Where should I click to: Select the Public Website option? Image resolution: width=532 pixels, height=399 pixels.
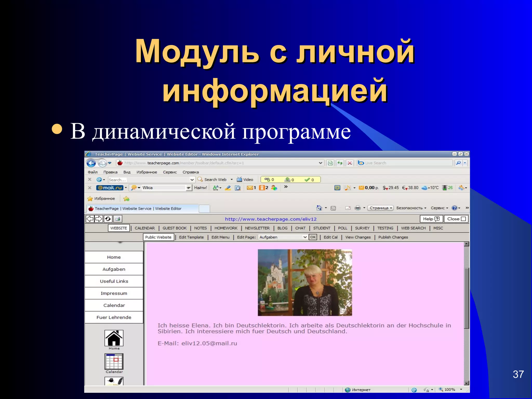[158, 237]
